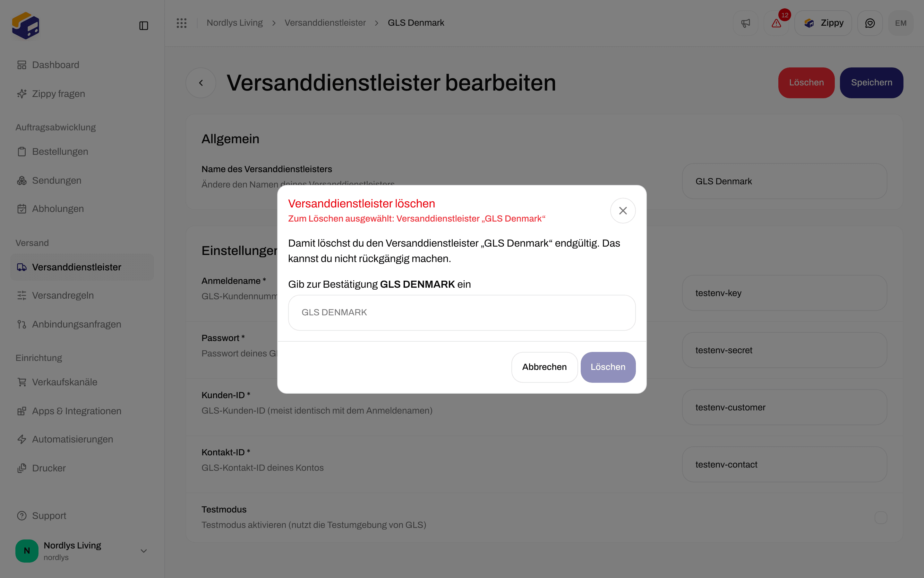Viewport: 924px width, 578px height.
Task: Open the announcements megaphone icon
Action: (x=745, y=23)
